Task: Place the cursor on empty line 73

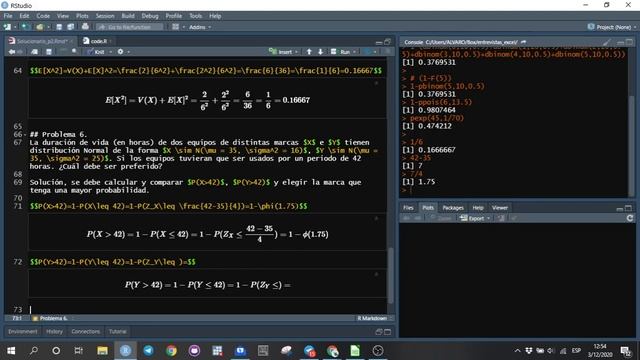Action: pos(207,309)
